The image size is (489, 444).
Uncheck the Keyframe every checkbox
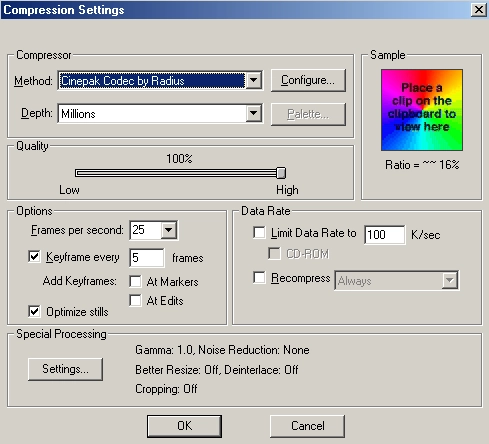pyautogui.click(x=34, y=257)
